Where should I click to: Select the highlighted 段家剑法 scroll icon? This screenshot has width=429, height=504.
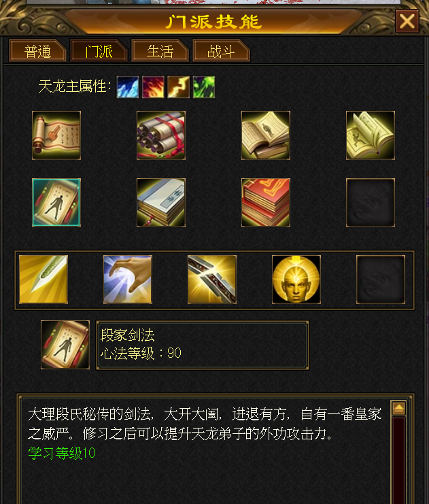[56, 203]
